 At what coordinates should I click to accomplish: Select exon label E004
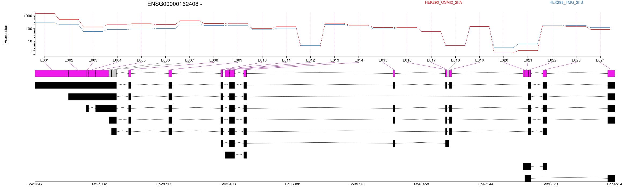pos(117,60)
